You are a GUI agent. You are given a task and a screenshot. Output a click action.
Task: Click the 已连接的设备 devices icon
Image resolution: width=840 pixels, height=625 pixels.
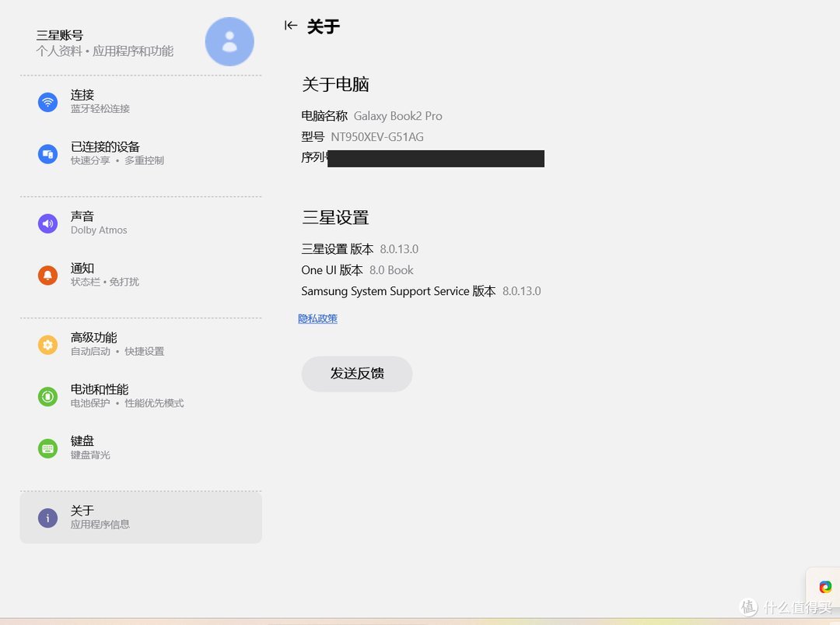tap(47, 154)
